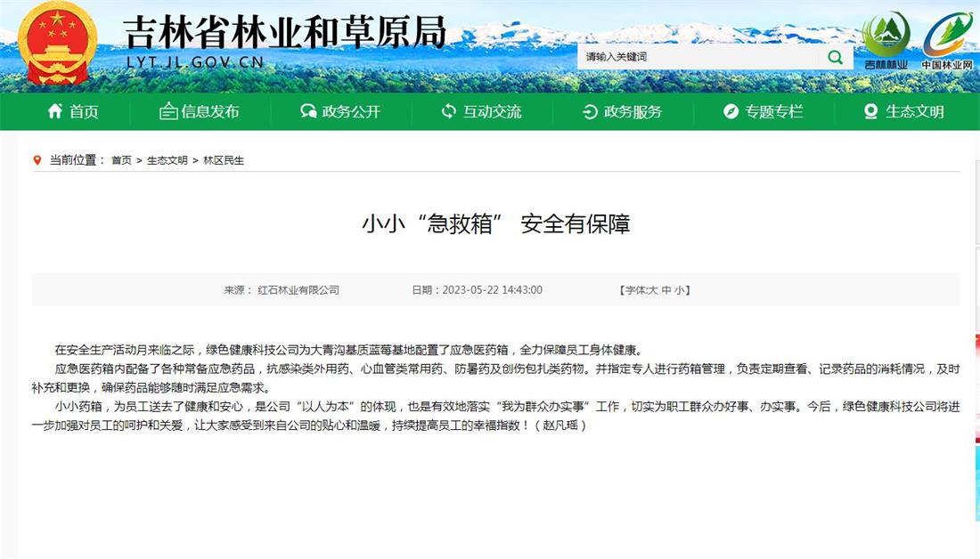Open the 政务服务 menu
980x559 pixels.
pyautogui.click(x=633, y=111)
